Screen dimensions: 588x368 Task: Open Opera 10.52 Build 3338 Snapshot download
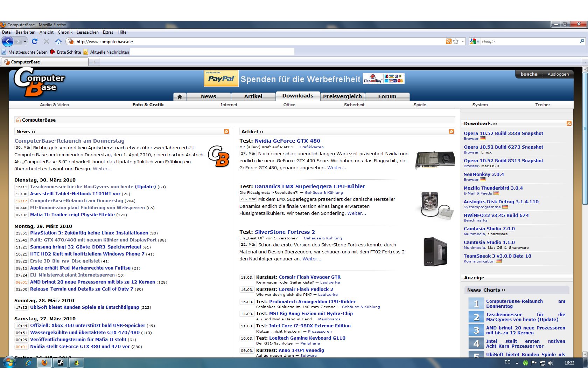click(503, 134)
